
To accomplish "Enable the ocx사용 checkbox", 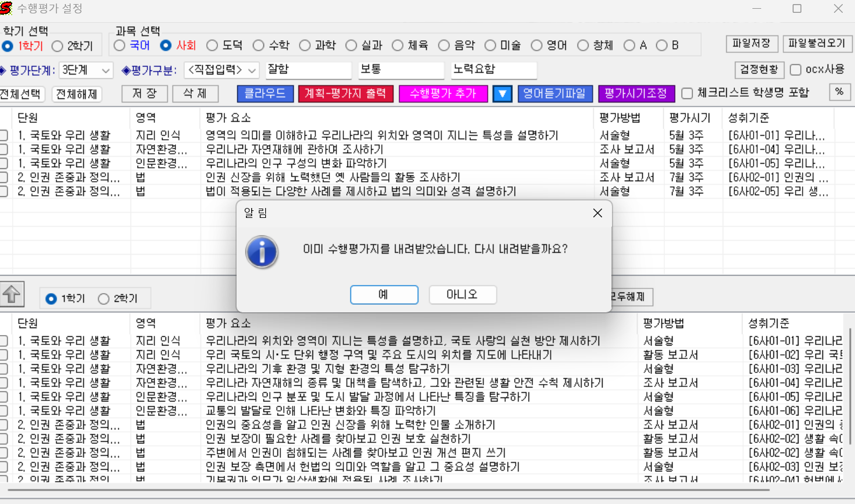I will pos(796,70).
